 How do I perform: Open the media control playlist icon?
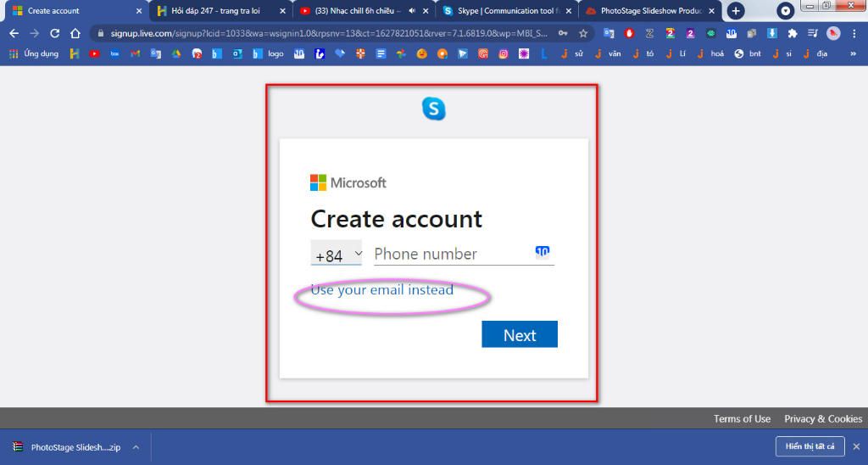coord(813,34)
